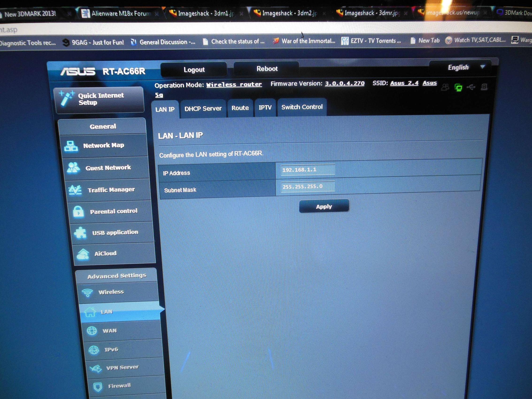The image size is (532, 399).
Task: Click the Reboot button
Action: pyautogui.click(x=267, y=69)
